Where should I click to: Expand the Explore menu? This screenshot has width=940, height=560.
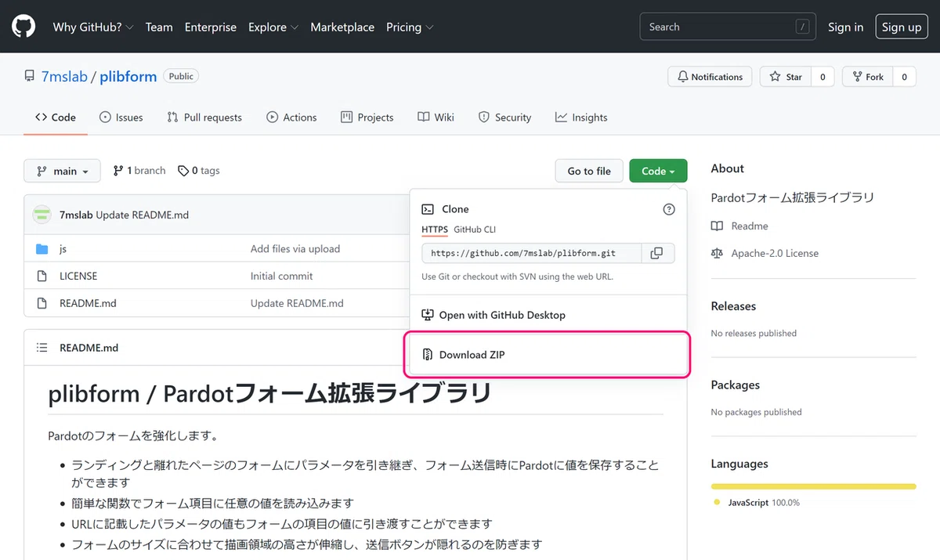click(273, 27)
